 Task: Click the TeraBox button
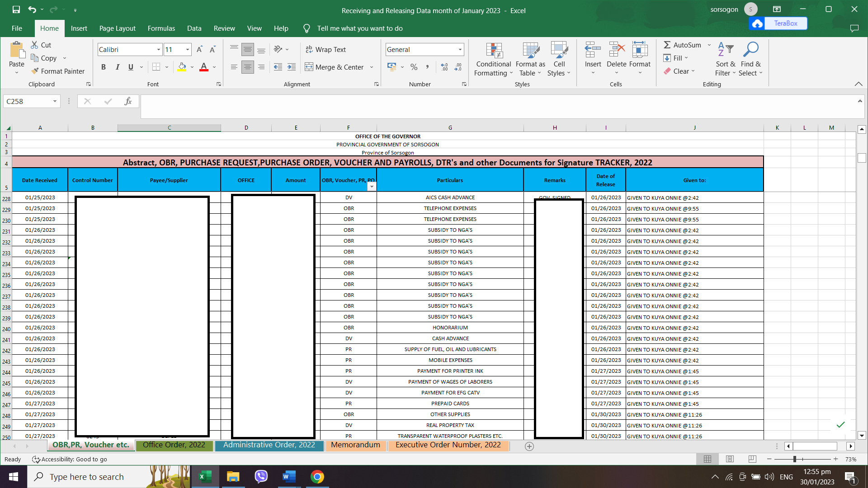pyautogui.click(x=778, y=23)
